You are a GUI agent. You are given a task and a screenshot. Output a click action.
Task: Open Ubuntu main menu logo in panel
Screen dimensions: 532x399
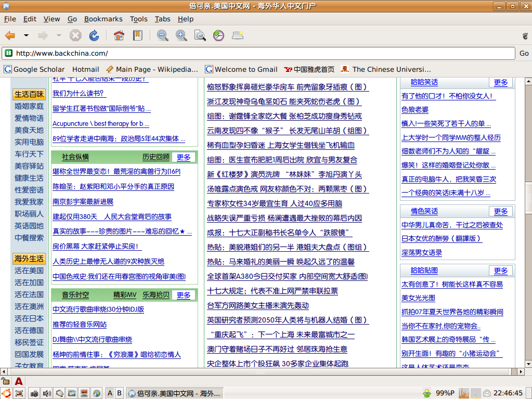[x=6, y=393]
